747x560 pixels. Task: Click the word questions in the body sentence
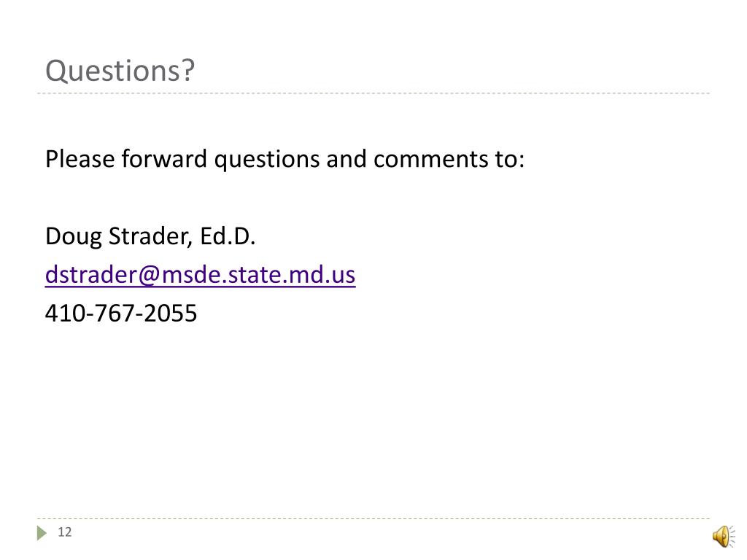click(266, 160)
